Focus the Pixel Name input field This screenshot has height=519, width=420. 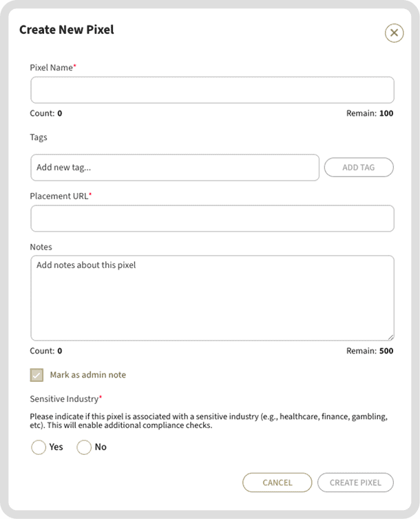coord(212,90)
